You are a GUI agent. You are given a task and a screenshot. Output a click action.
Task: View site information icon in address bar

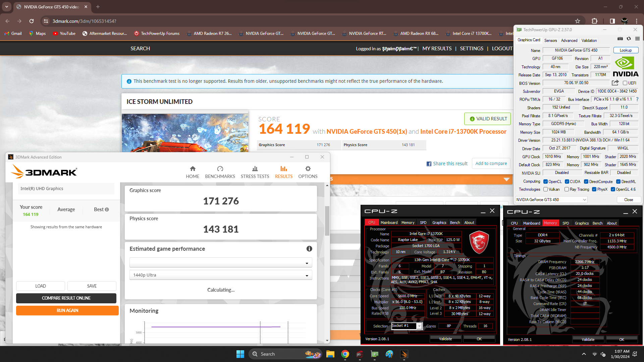coord(46,21)
